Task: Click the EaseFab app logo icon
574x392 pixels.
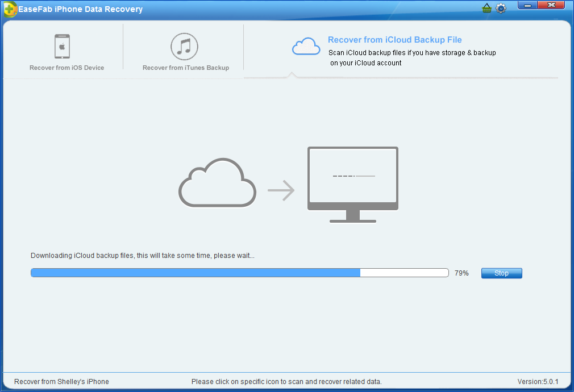Action: point(10,9)
